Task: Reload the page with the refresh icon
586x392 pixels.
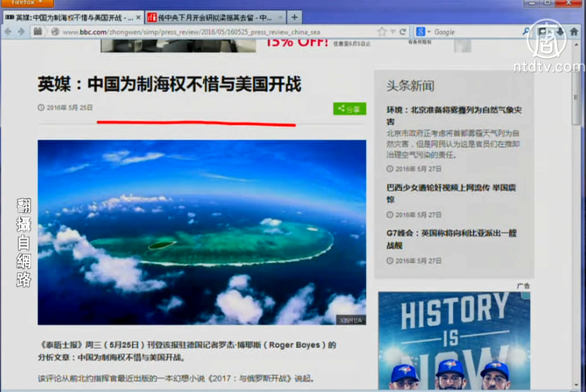Action: click(403, 32)
